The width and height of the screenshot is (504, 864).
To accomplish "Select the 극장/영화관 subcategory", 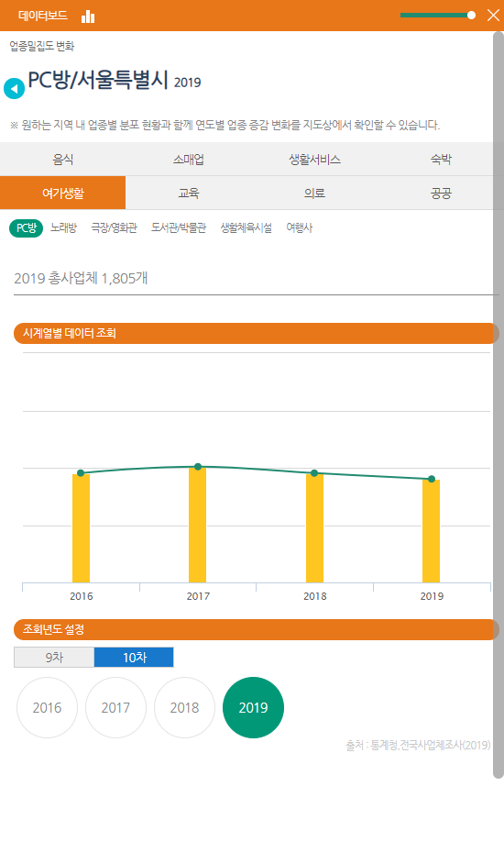I will click(x=114, y=227).
